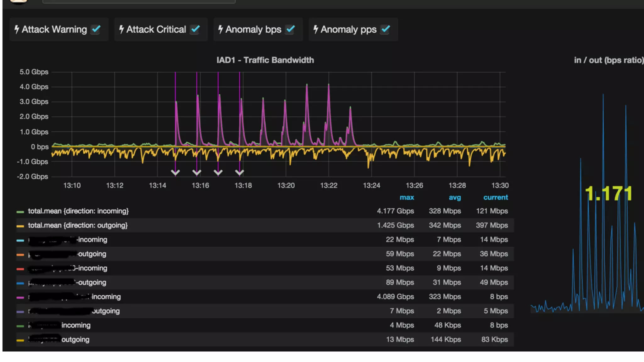Uncheck the Attack Critical annotation checkbox
The height and width of the screenshot is (362, 644).
tap(195, 30)
